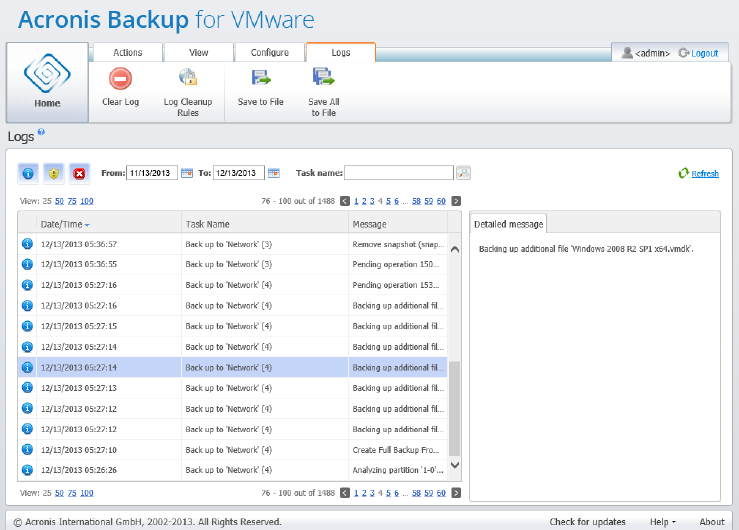The image size is (739, 530).
Task: Open the About link
Action: pyautogui.click(x=712, y=522)
